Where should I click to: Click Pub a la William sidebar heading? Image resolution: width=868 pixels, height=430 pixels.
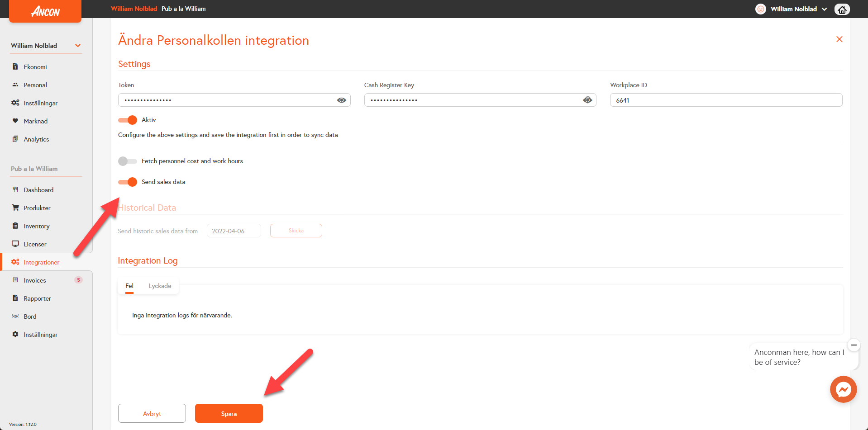click(34, 169)
